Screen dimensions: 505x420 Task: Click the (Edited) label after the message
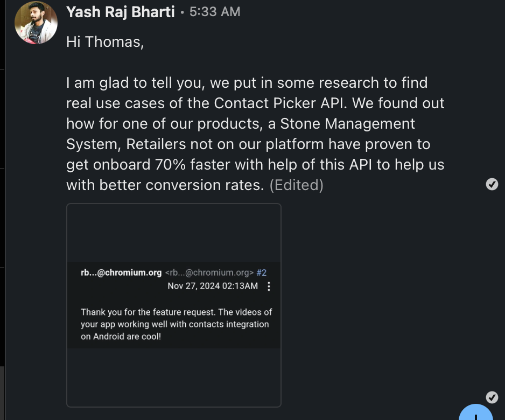pyautogui.click(x=296, y=185)
